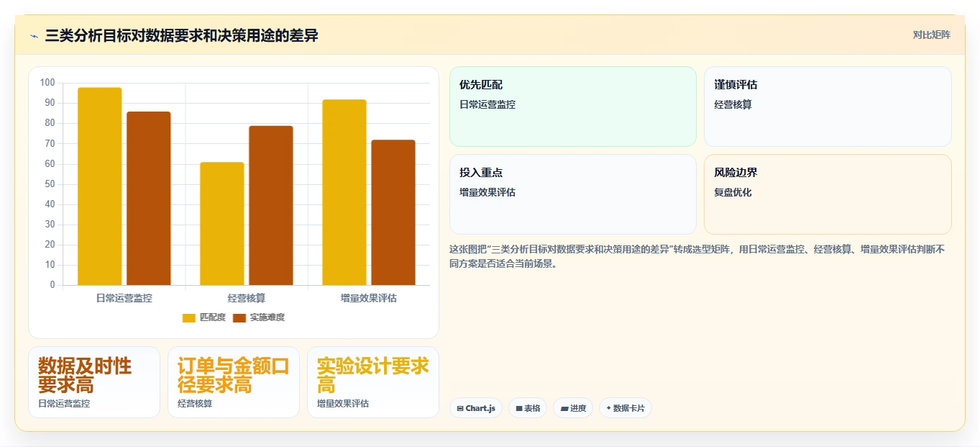Click the 复盘优化 text in 风险边界 card

(733, 193)
